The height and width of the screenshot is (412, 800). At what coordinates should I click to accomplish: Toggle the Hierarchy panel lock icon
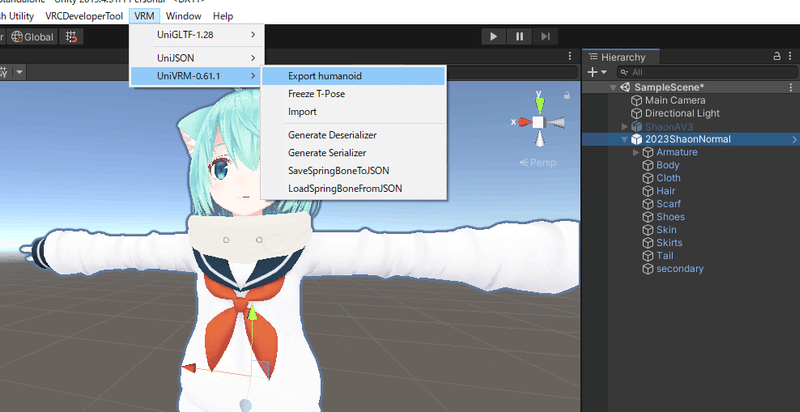point(777,56)
